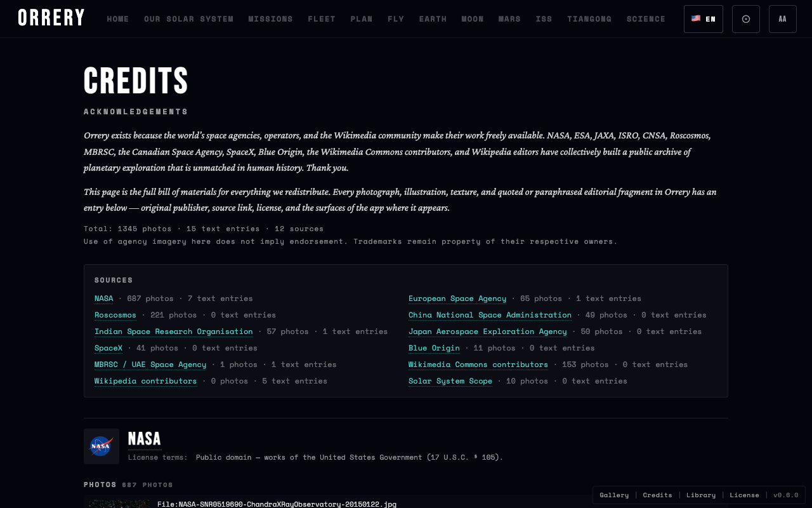Follow the Roscosmos source link
The height and width of the screenshot is (508, 812).
pos(115,315)
